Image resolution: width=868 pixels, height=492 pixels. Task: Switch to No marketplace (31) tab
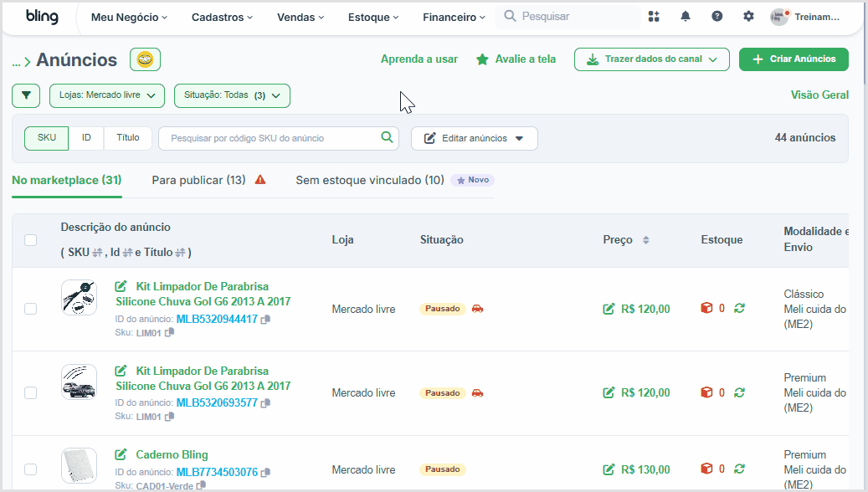point(66,181)
